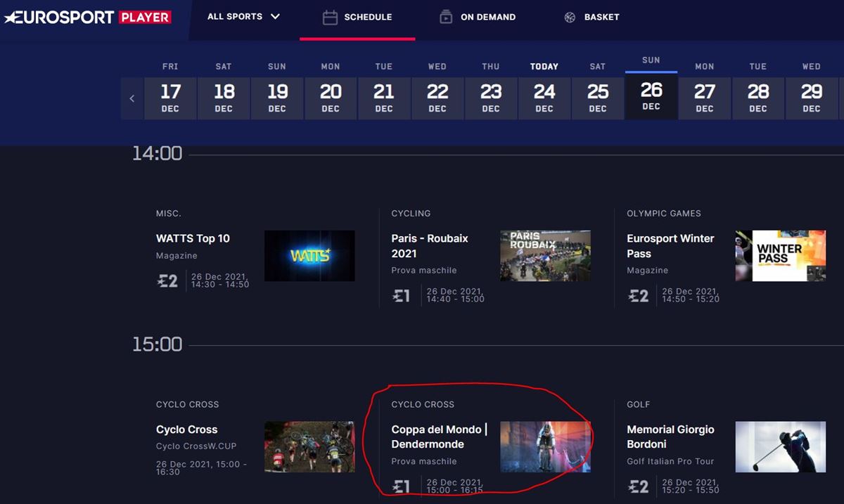Click the 14:00 time slot heading
Screen dimensions: 844x504
tap(158, 153)
